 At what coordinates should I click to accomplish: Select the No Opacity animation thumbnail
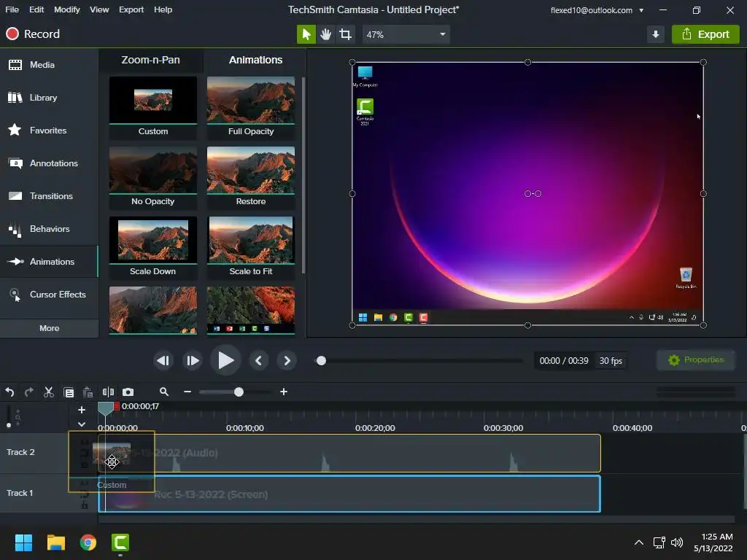(153, 178)
